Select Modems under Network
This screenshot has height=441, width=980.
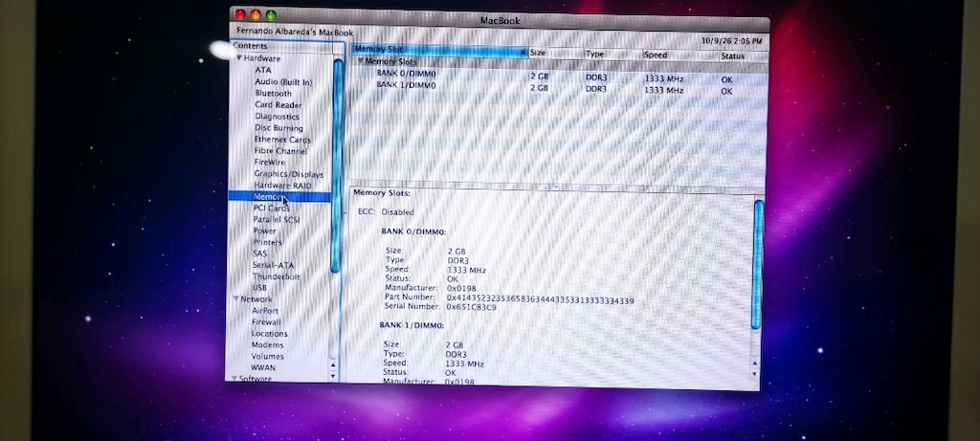(x=268, y=344)
